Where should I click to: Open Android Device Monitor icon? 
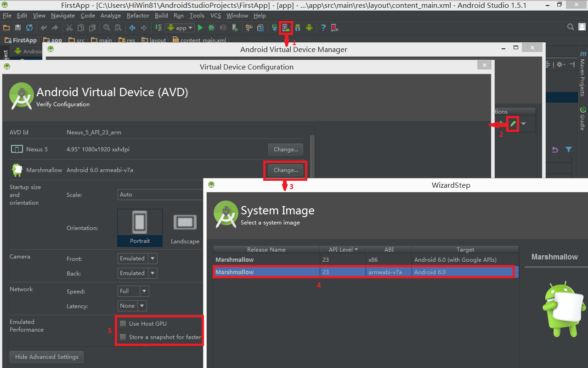[309, 28]
